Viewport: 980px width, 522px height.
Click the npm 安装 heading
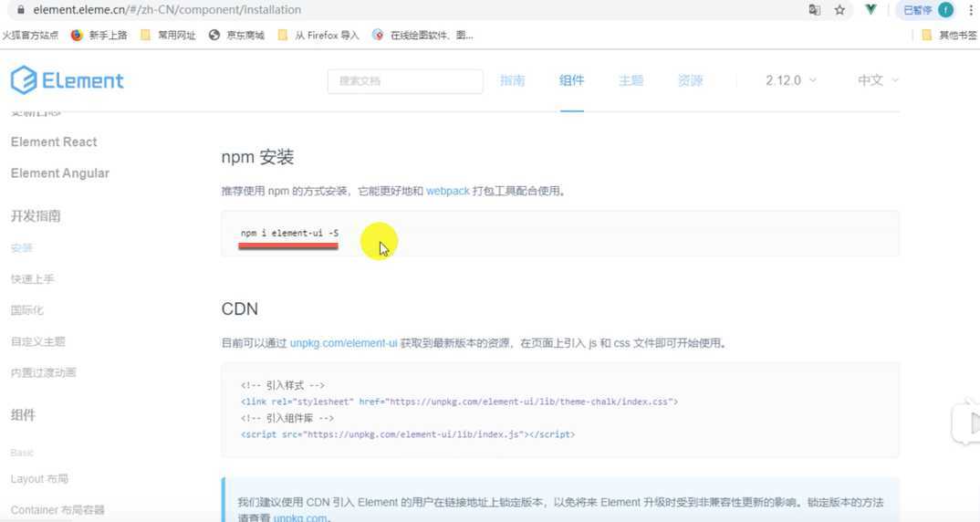pyautogui.click(x=257, y=157)
